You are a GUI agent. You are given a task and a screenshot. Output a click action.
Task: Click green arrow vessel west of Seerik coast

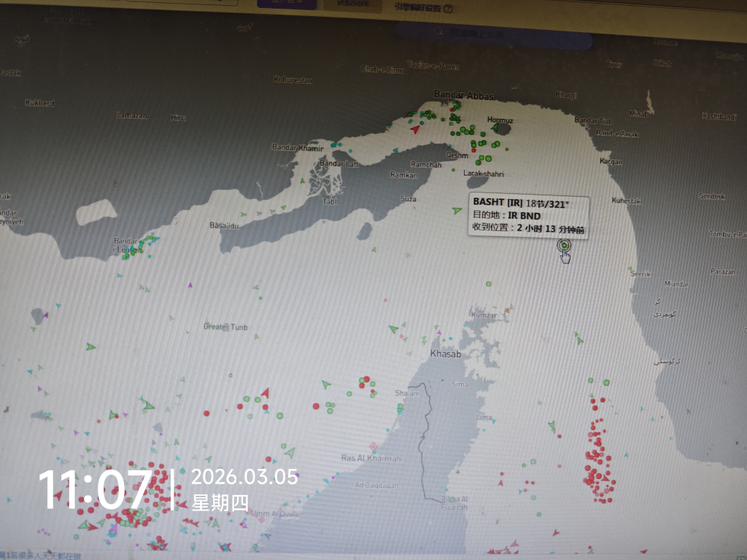(x=578, y=340)
